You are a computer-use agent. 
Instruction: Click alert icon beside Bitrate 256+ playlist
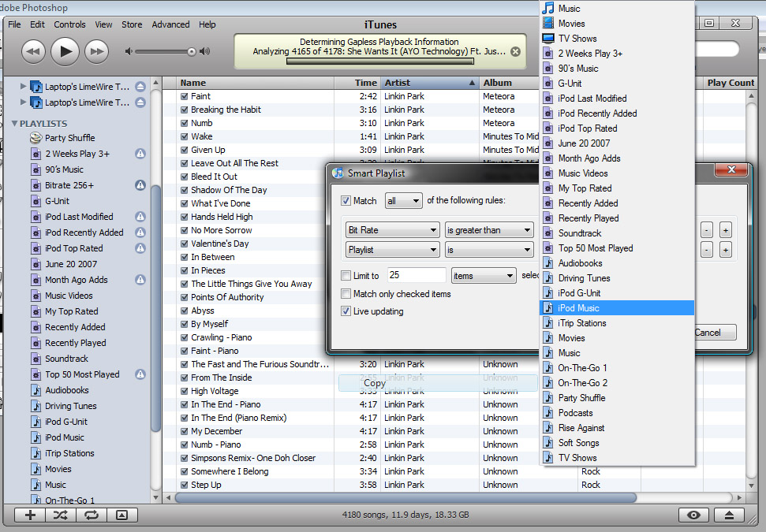pos(140,185)
